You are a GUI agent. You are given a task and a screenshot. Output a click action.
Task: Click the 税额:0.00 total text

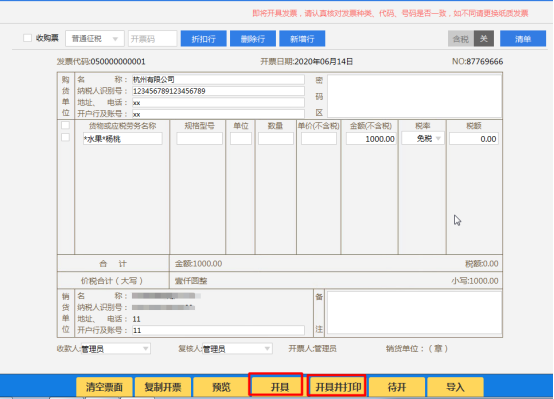482,264
